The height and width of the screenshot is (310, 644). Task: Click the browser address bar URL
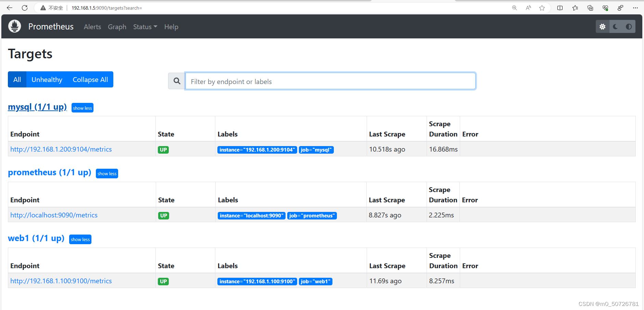pyautogui.click(x=107, y=8)
